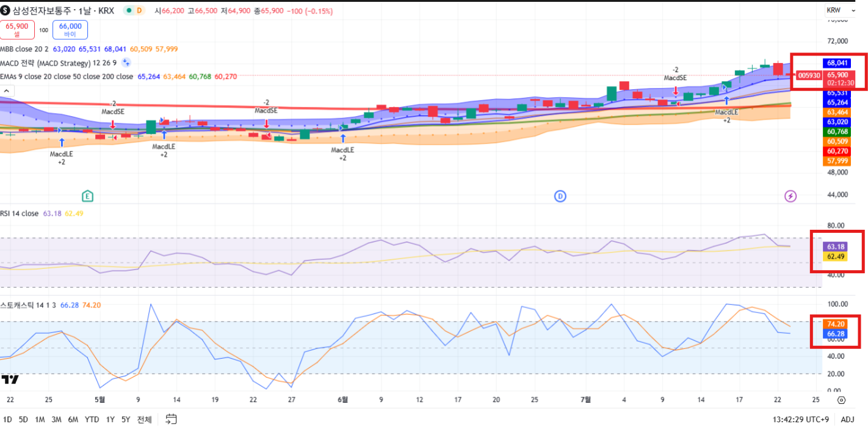Click the EMAs 9 20 50 200 legend
The width and height of the screenshot is (868, 429).
pos(67,76)
